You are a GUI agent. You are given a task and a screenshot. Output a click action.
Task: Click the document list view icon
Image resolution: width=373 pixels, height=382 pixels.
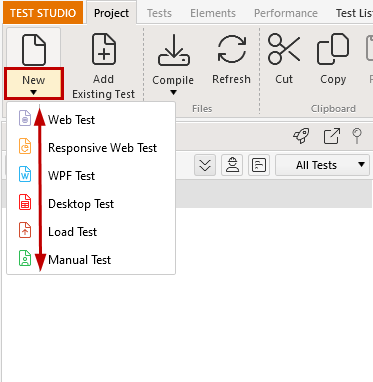(259, 165)
